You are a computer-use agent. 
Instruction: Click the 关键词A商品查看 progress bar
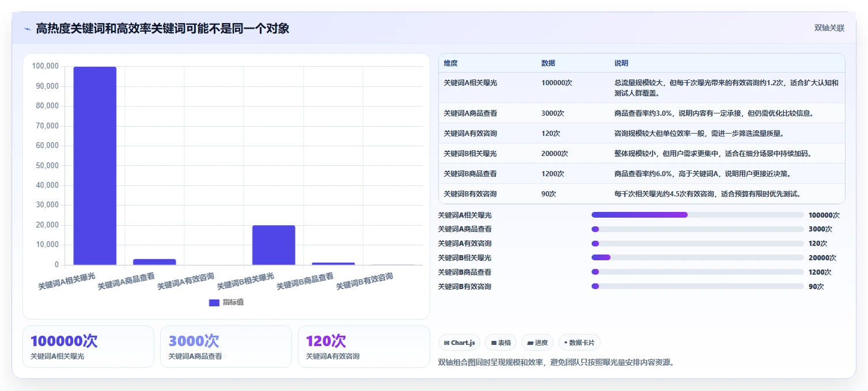click(x=698, y=229)
